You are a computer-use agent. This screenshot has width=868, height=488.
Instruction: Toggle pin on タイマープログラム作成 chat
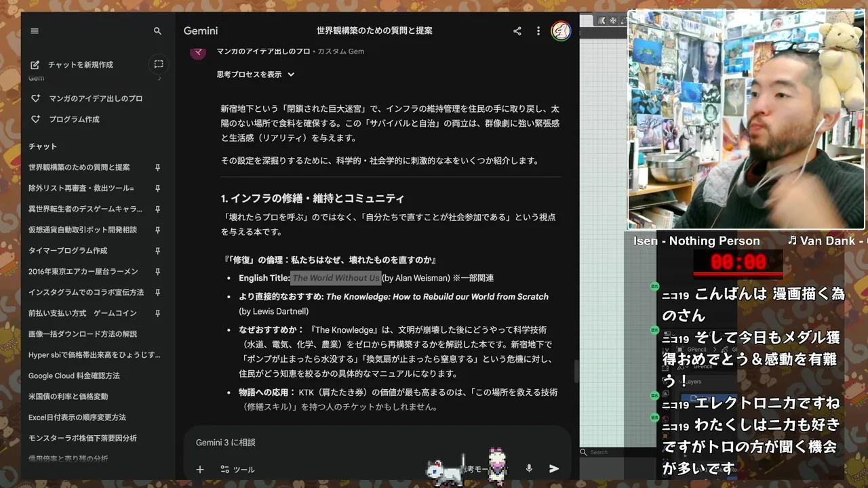(157, 251)
